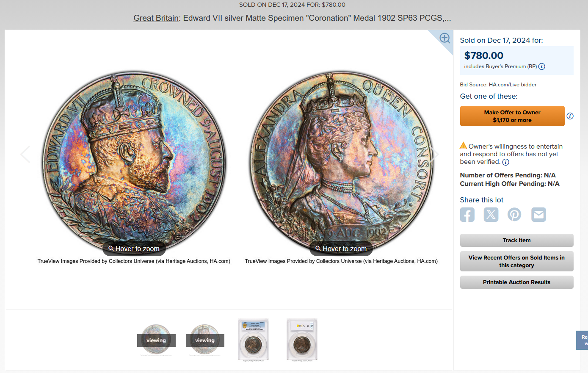The image size is (588, 373).
Task: Share this lot on X
Action: pyautogui.click(x=491, y=215)
